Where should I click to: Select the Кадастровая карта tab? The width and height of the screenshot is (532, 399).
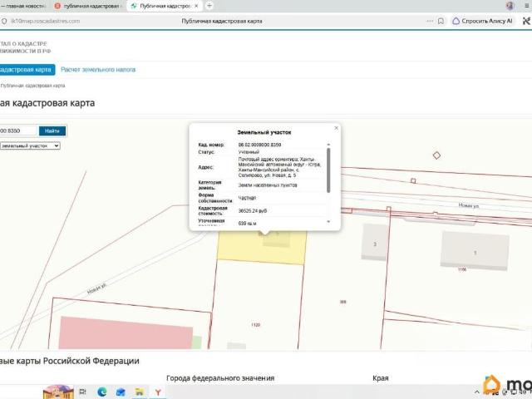point(27,70)
